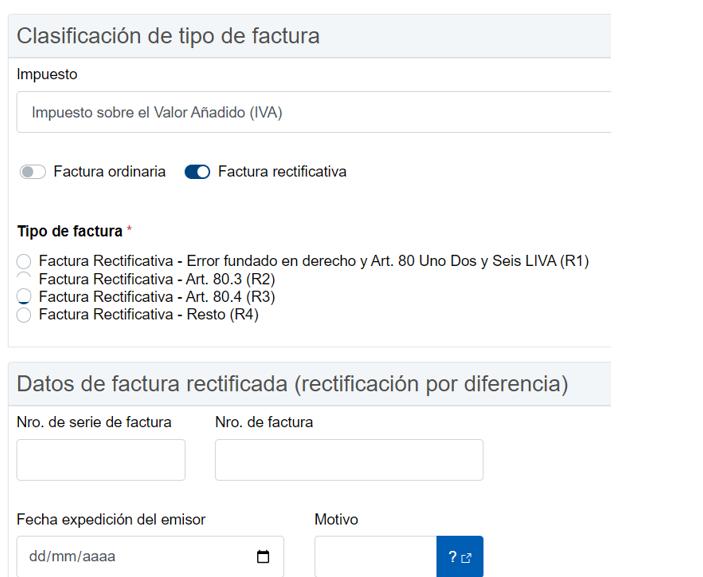Click the Nro. de serie de factura field
This screenshot has width=703, height=577.
click(x=101, y=460)
